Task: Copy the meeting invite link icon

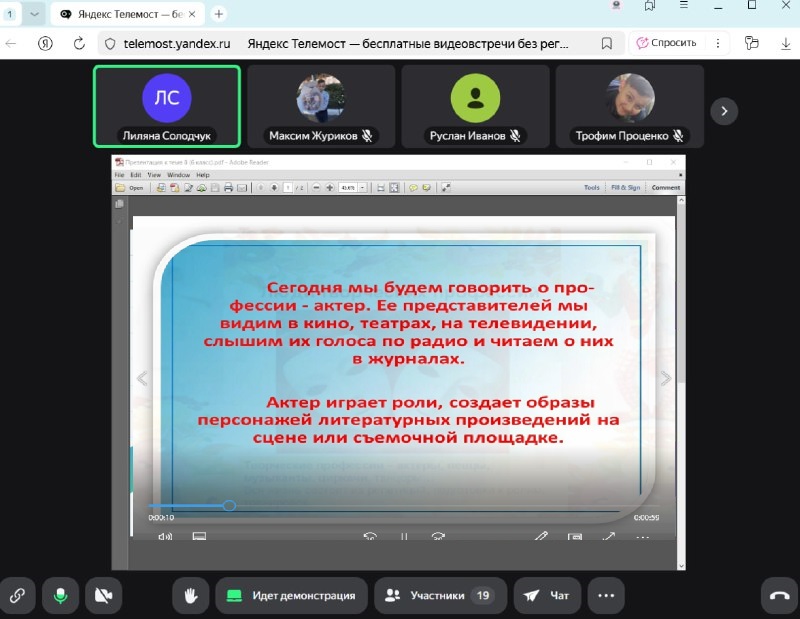Action: 17,595
